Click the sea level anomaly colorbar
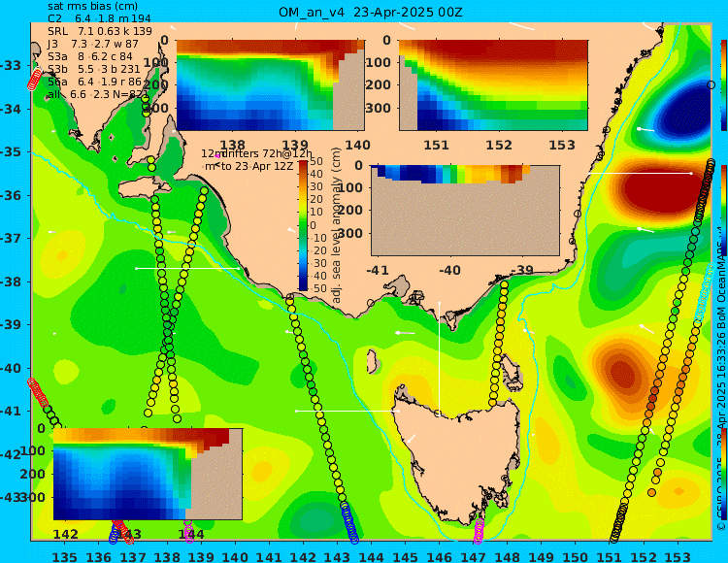This screenshot has width=728, height=563. [x=303, y=225]
